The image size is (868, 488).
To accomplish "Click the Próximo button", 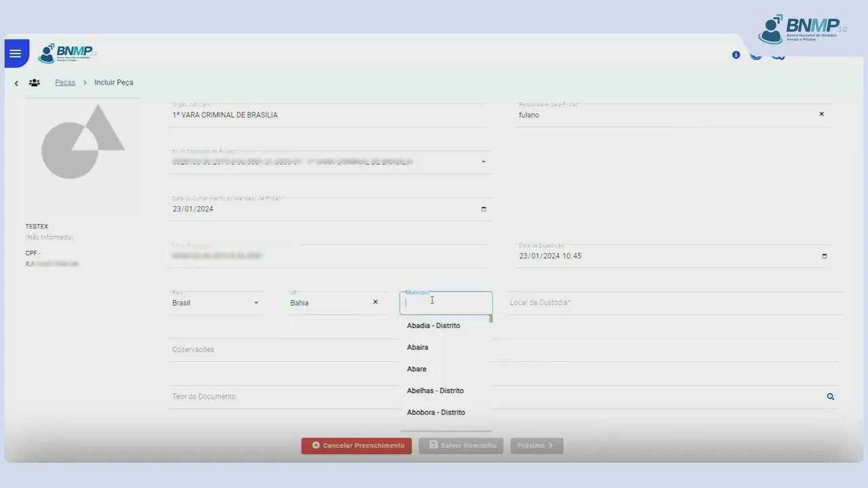I will [x=536, y=446].
